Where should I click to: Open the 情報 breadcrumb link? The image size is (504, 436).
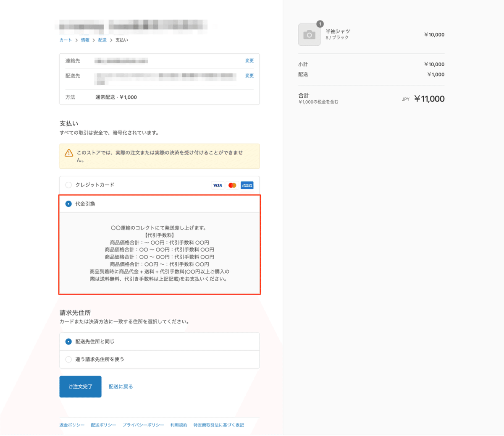85,40
